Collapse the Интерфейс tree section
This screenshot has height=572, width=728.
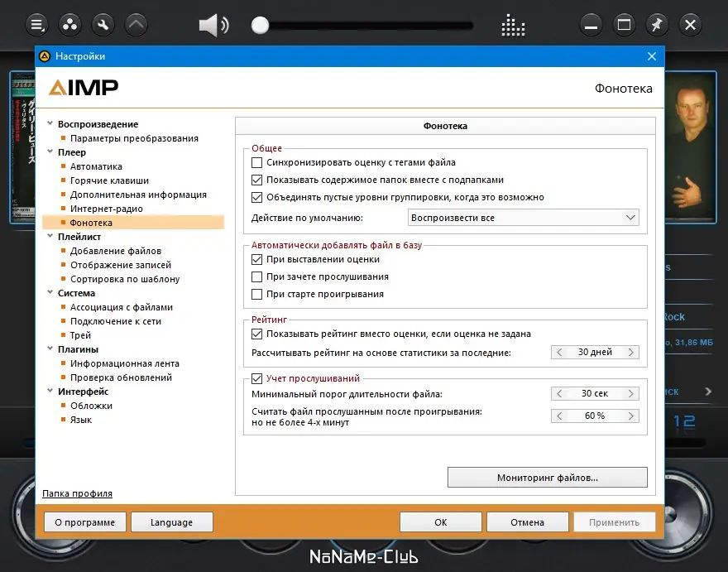50,391
